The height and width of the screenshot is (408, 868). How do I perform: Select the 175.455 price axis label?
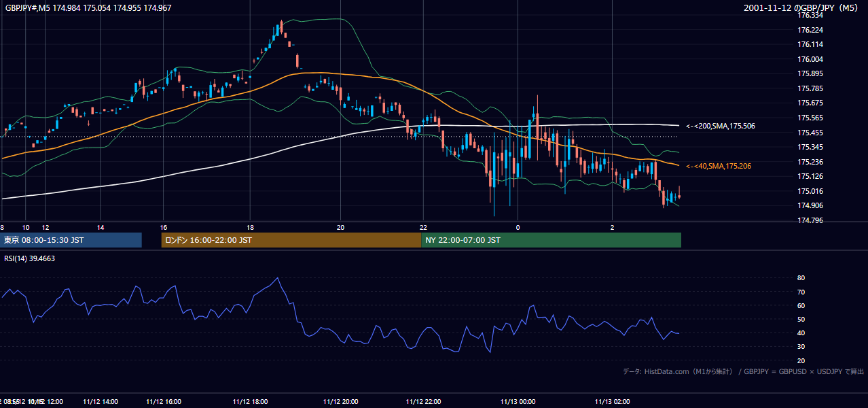(x=810, y=133)
